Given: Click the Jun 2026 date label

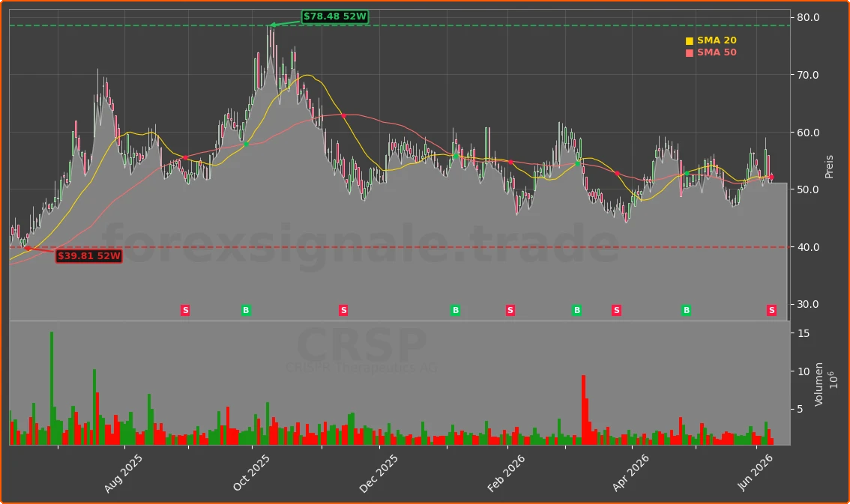Looking at the screenshot, I should tap(755, 473).
